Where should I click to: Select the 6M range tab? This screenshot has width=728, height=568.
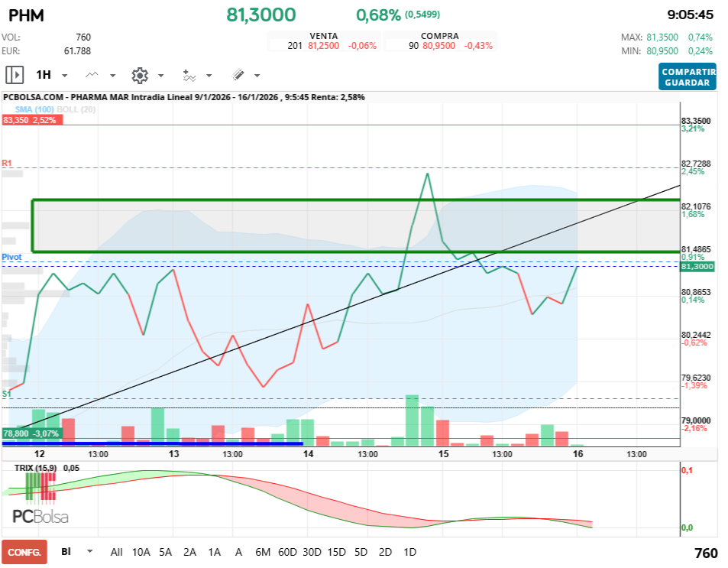[x=261, y=551]
